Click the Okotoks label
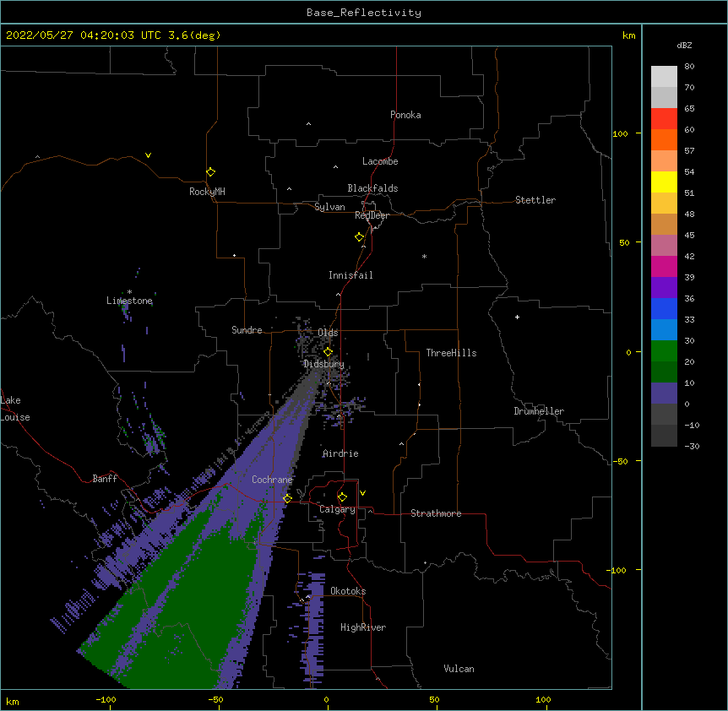Screen dimensions: 728x711 [348, 591]
